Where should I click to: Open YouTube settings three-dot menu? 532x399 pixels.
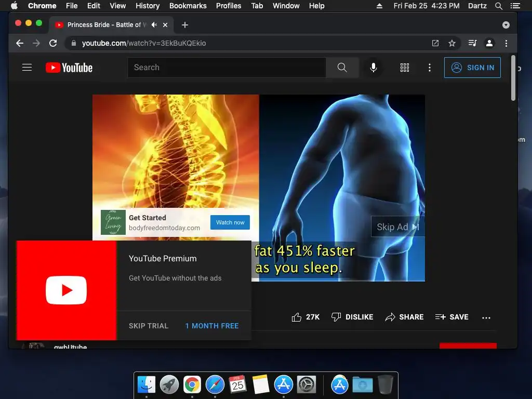430,68
